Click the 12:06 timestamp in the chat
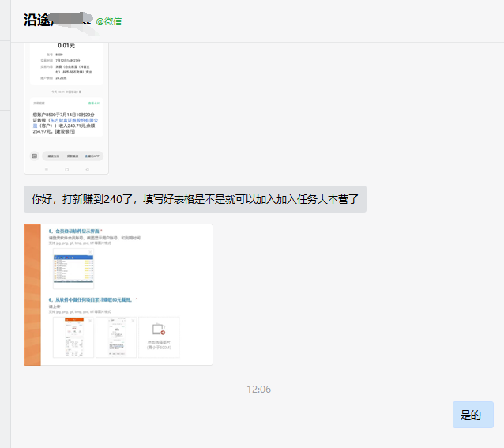Viewport: 504px width, 448px height. (x=258, y=390)
